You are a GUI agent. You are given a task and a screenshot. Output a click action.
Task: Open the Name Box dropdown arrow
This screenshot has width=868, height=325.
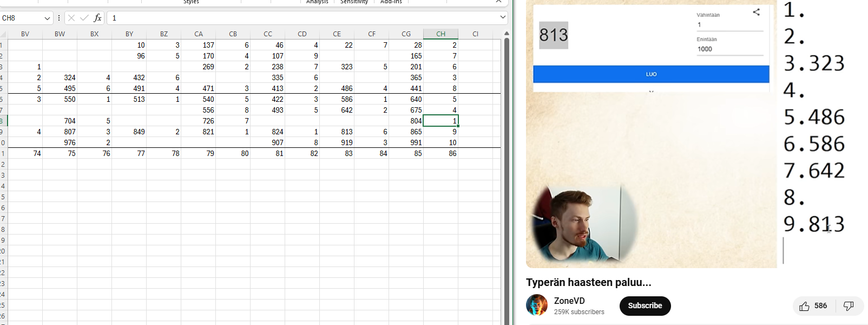[x=47, y=18]
